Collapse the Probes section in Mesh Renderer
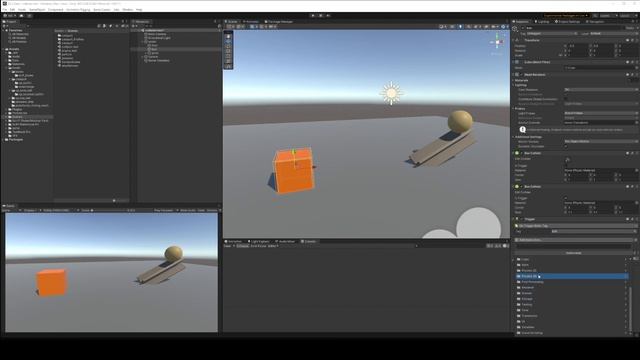 (x=513, y=109)
